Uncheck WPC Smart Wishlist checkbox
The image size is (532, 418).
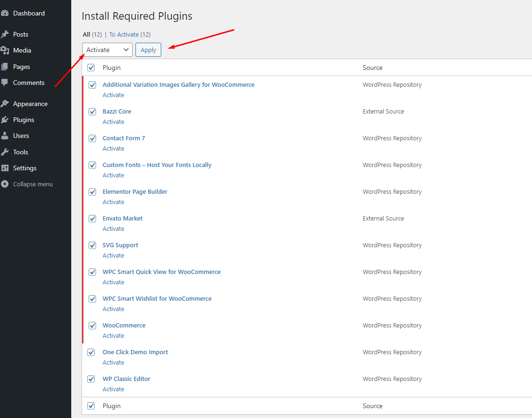click(x=92, y=299)
